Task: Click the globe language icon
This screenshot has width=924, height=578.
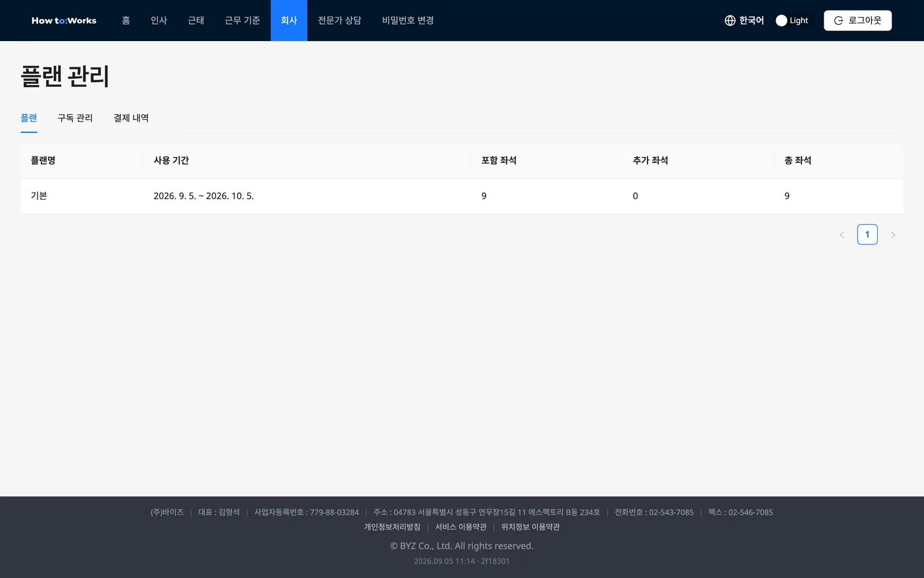Action: (x=730, y=20)
